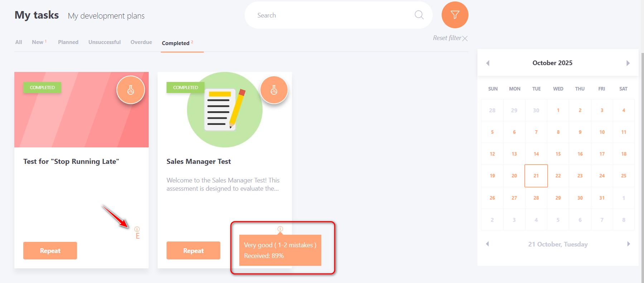Click info icon on Stop Running Late card
Viewport: 644px width, 283px height.
[x=137, y=229]
